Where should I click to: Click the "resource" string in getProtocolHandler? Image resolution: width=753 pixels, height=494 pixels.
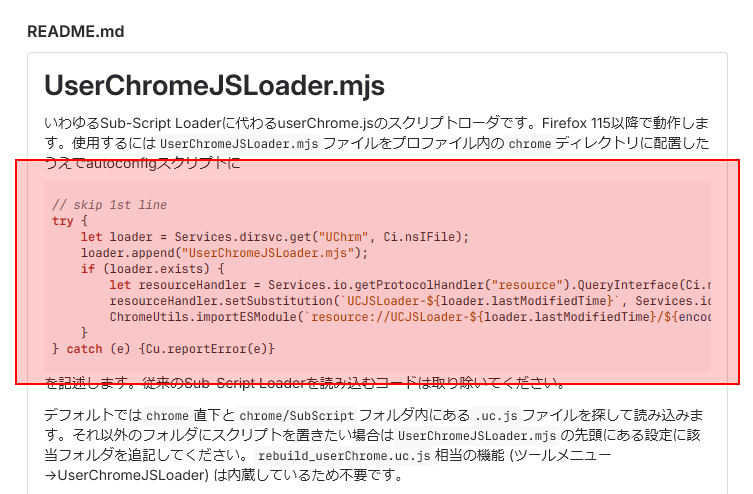coord(527,285)
